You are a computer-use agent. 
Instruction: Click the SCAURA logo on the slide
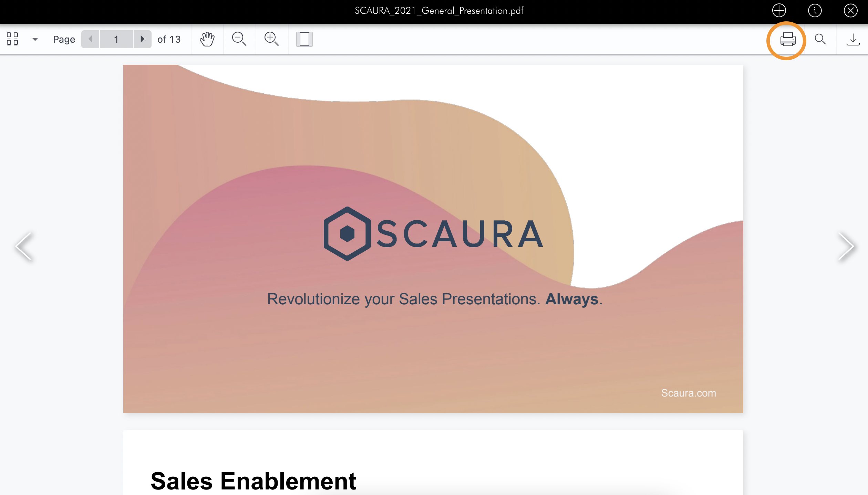click(433, 234)
